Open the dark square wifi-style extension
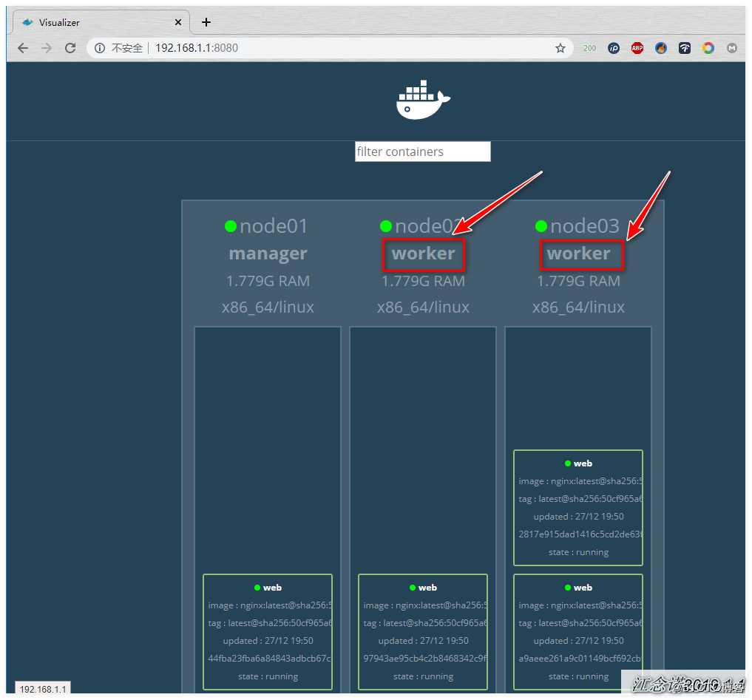The height and width of the screenshot is (700, 752). tap(685, 48)
